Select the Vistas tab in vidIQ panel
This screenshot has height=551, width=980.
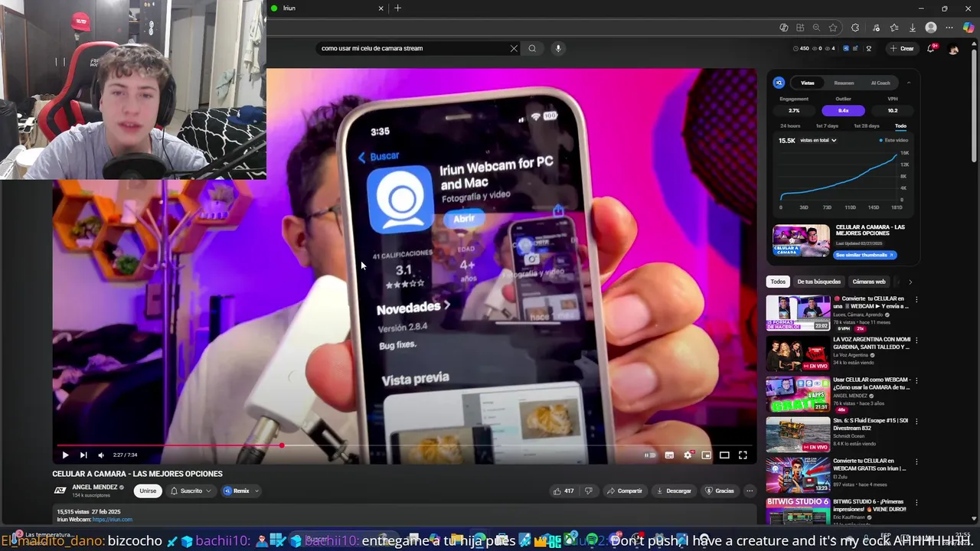808,83
